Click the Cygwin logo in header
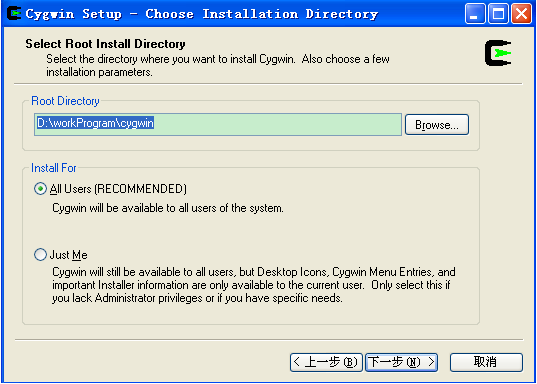The height and width of the screenshot is (384, 537). pyautogui.click(x=498, y=53)
